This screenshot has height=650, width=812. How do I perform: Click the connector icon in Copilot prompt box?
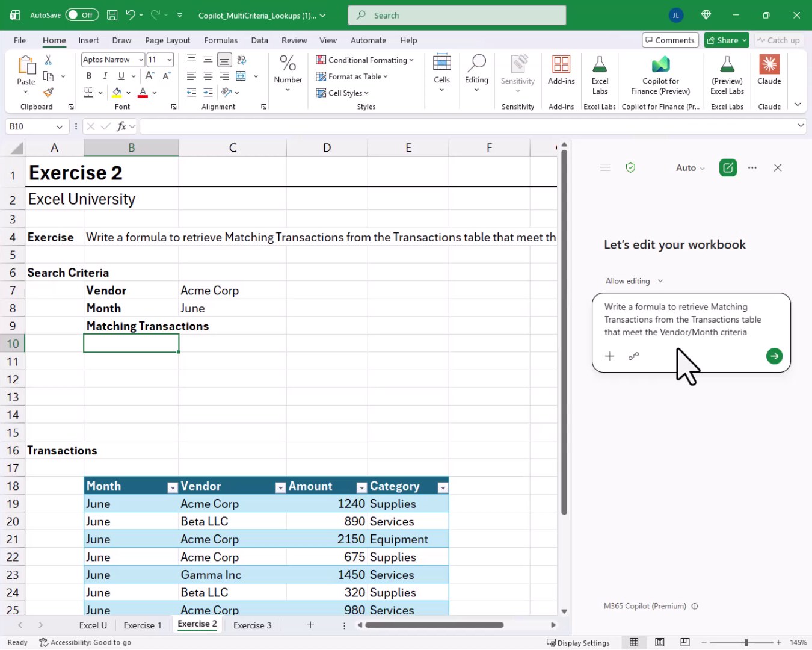[633, 356]
